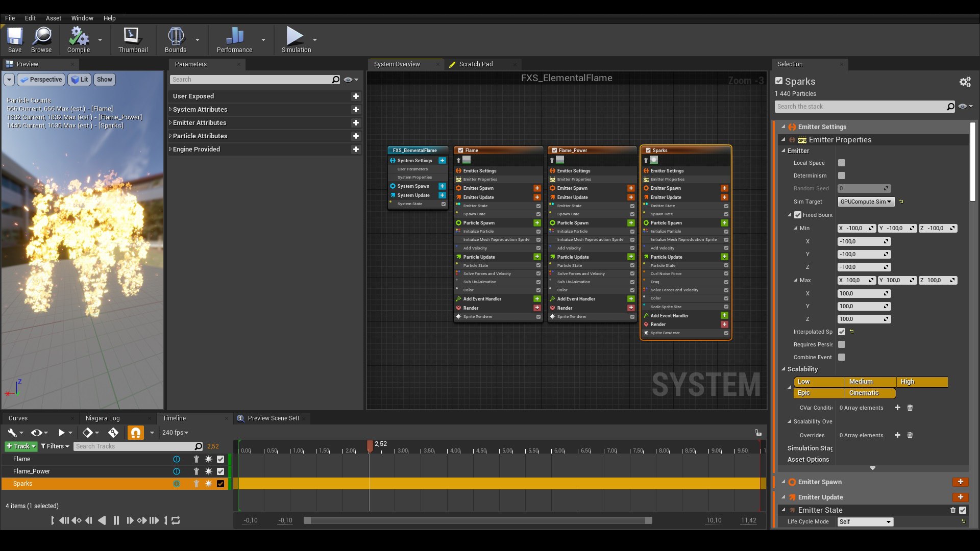Disable the Flame track checkbox
Image resolution: width=980 pixels, height=551 pixels.
point(220,459)
